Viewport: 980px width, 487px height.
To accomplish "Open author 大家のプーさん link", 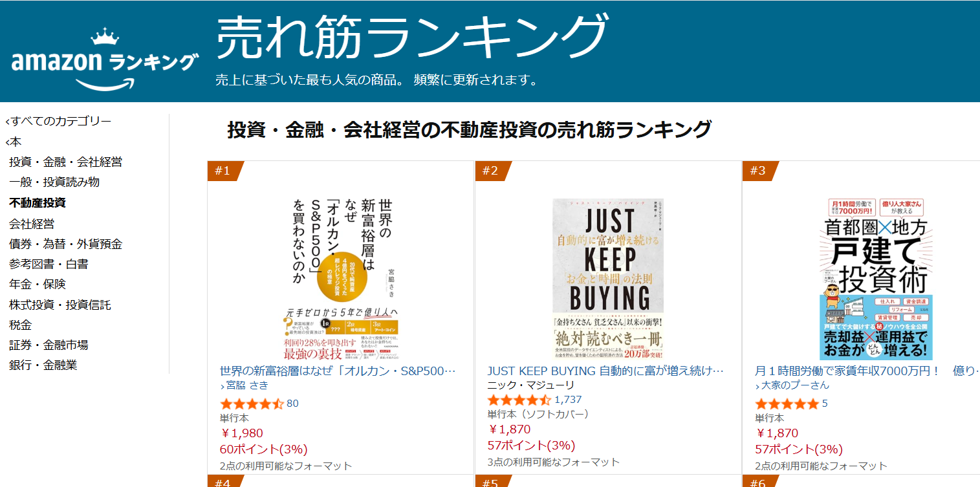I will (794, 385).
